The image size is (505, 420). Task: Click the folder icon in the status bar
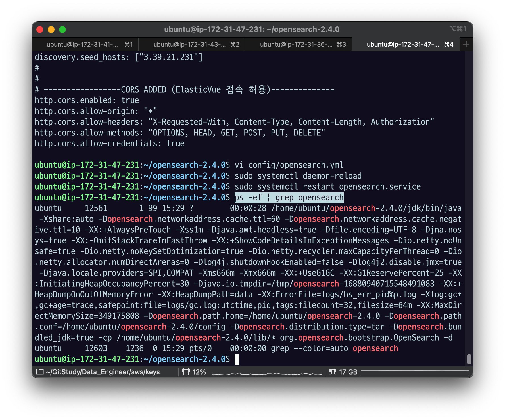click(x=40, y=372)
